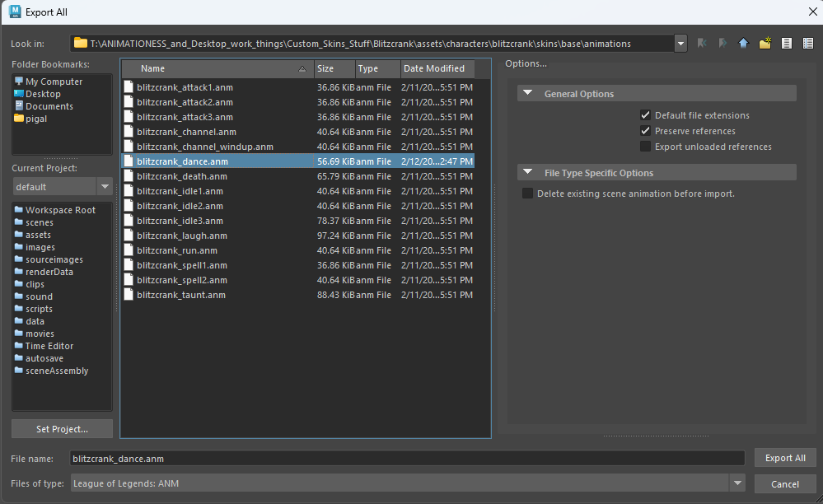Viewport: 823px width, 504px height.
Task: Go up to parent directory icon
Action: click(x=743, y=44)
